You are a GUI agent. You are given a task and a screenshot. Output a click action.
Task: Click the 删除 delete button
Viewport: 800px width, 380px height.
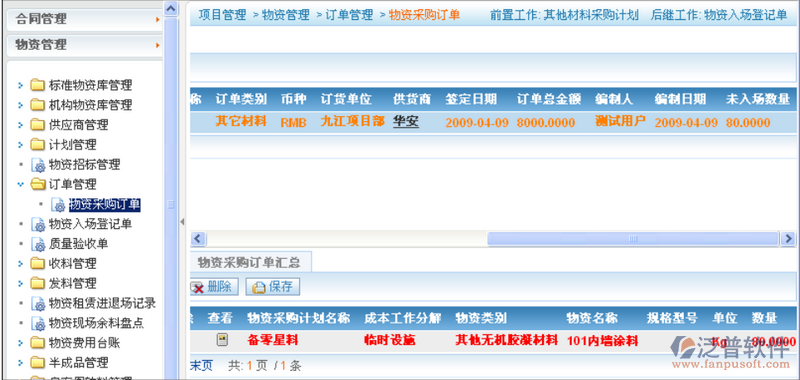(x=214, y=287)
